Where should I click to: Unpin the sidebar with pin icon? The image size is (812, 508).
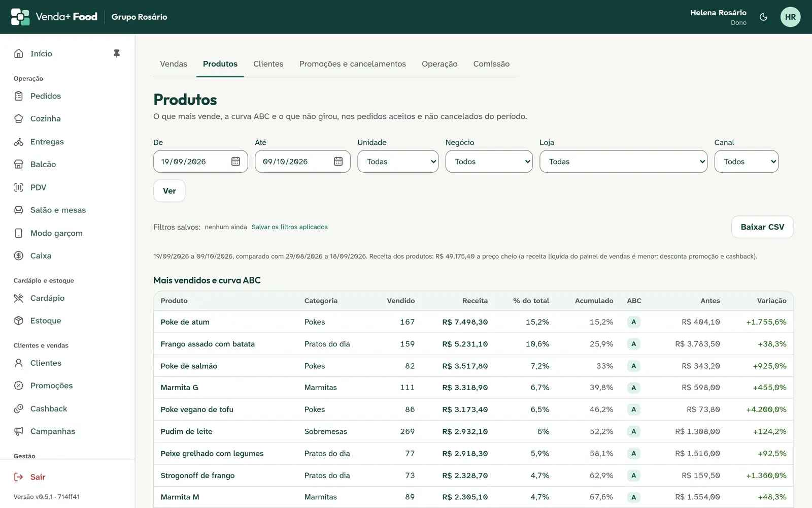click(x=117, y=53)
